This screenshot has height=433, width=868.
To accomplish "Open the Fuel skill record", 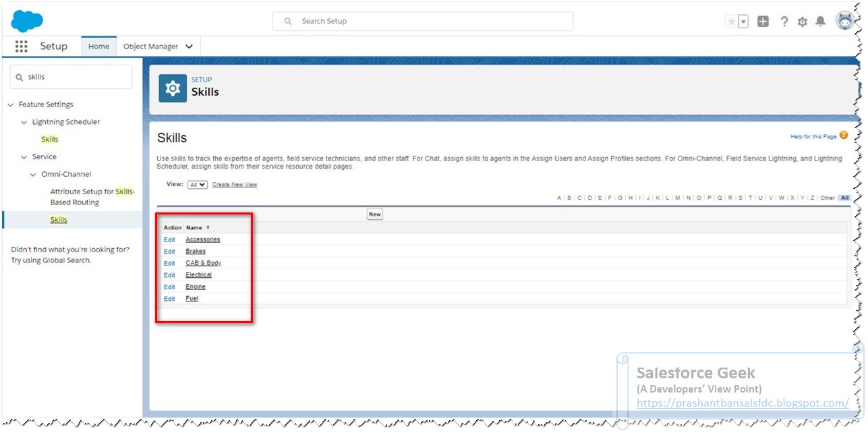I will (192, 299).
